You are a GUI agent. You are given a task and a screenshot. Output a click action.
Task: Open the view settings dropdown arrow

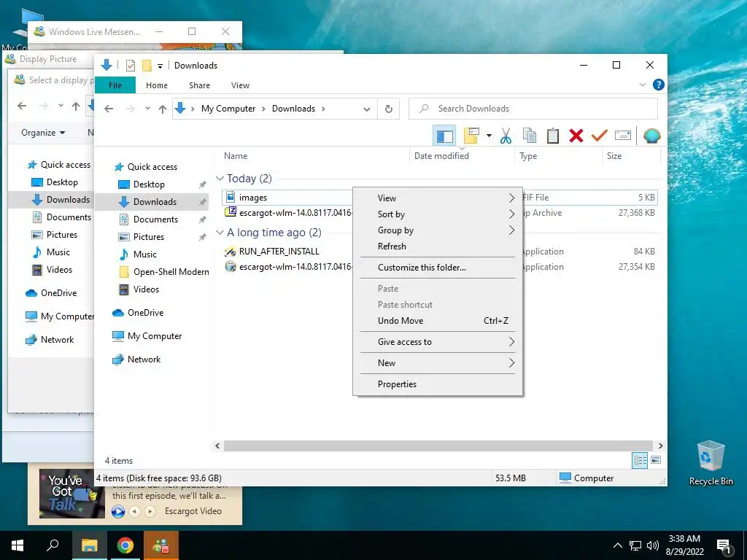pyautogui.click(x=489, y=136)
